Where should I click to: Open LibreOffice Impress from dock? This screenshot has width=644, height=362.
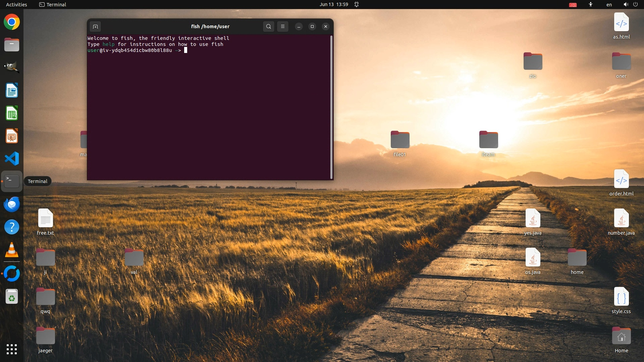[12, 136]
